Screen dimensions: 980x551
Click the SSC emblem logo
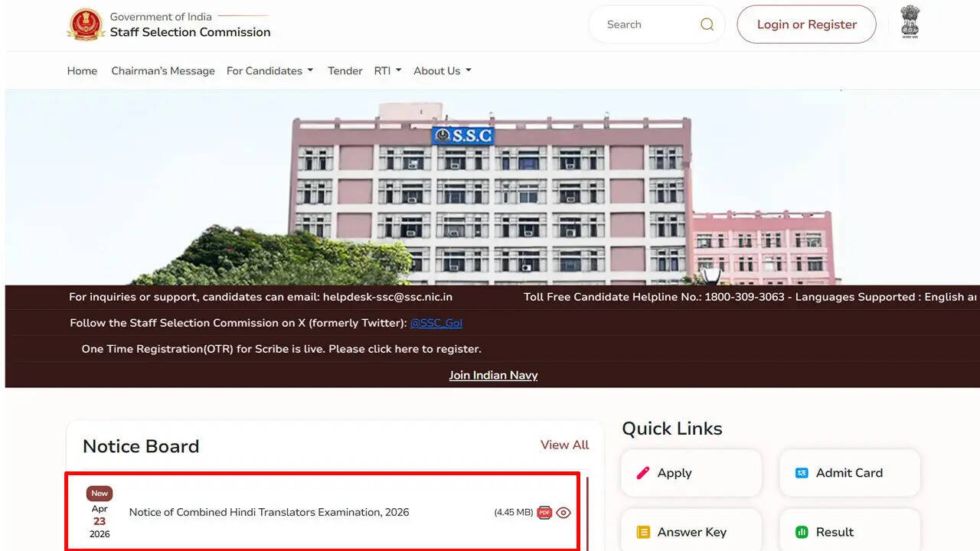[86, 24]
